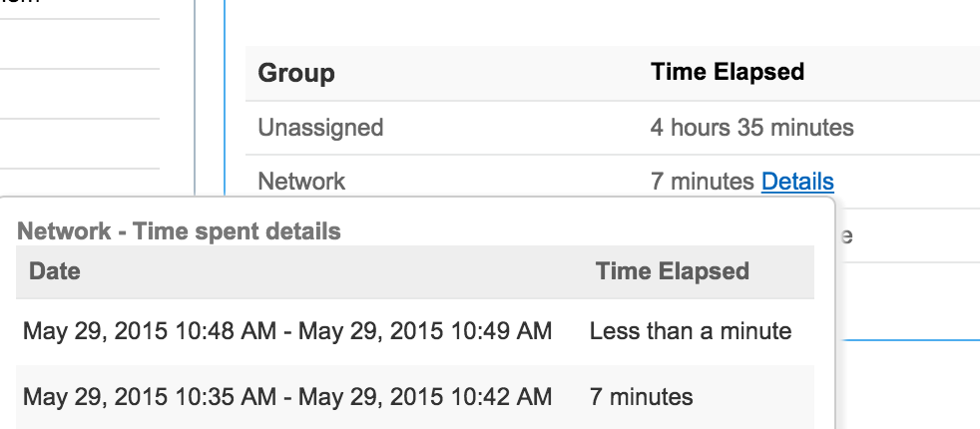Click Time Elapsed header in details popup
This screenshot has height=429, width=980.
672,271
